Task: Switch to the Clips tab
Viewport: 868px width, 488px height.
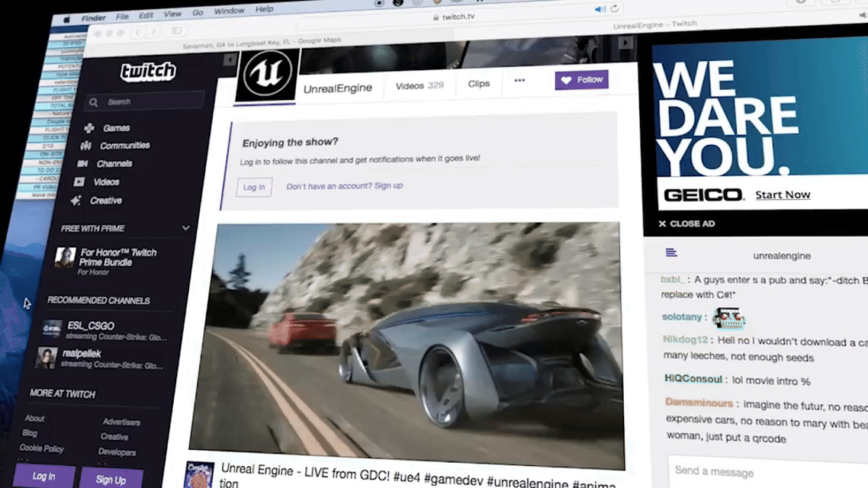Action: click(x=479, y=84)
